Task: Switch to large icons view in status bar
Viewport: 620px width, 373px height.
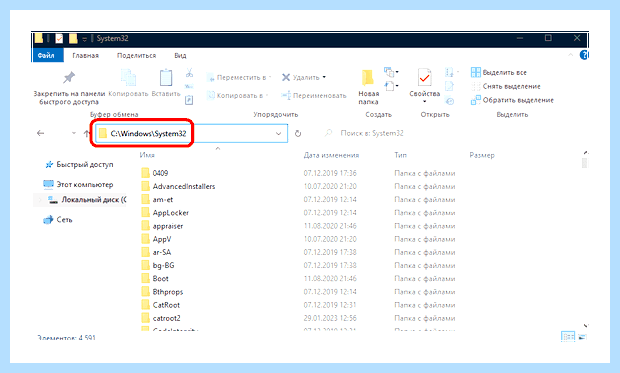Action: (x=582, y=337)
